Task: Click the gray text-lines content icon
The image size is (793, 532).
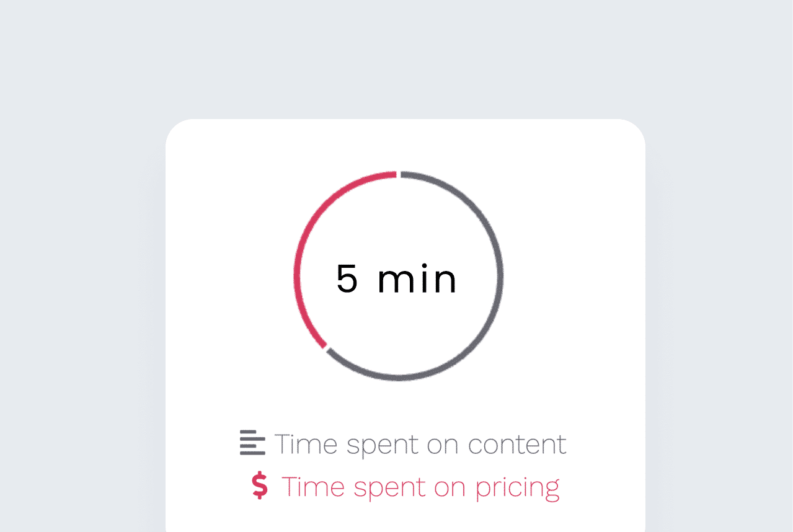Action: [x=252, y=443]
